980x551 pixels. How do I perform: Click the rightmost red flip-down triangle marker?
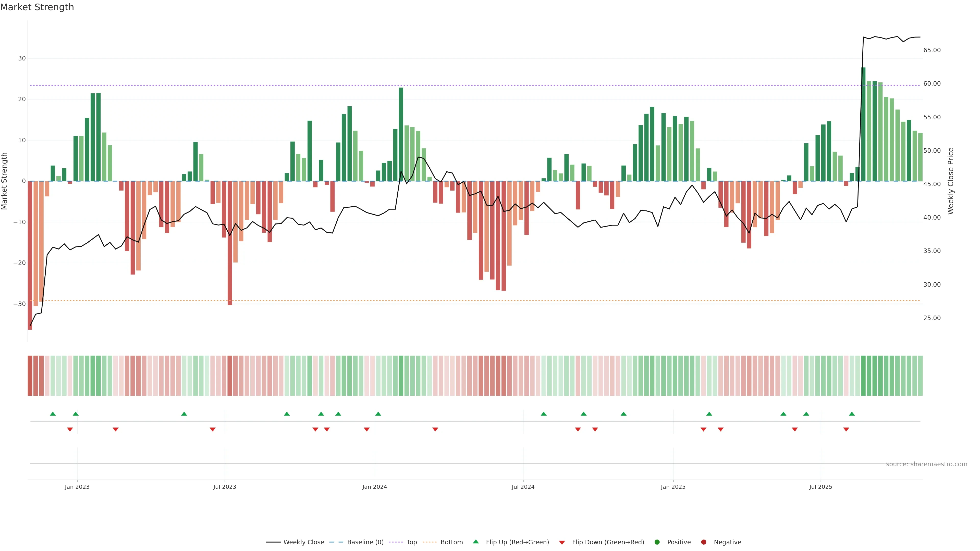[x=846, y=429]
